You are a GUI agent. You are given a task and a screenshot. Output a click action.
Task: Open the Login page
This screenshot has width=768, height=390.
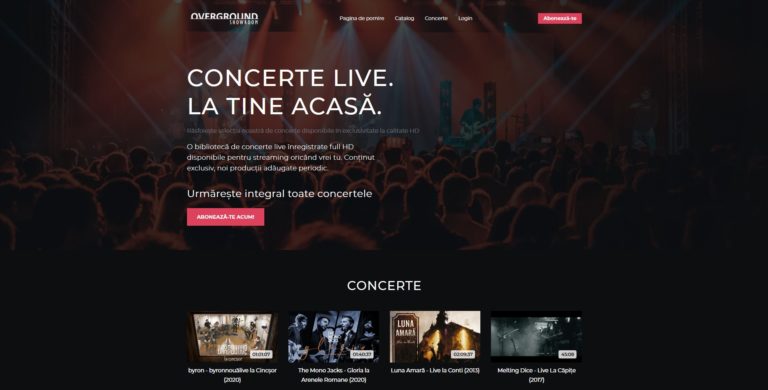(465, 18)
